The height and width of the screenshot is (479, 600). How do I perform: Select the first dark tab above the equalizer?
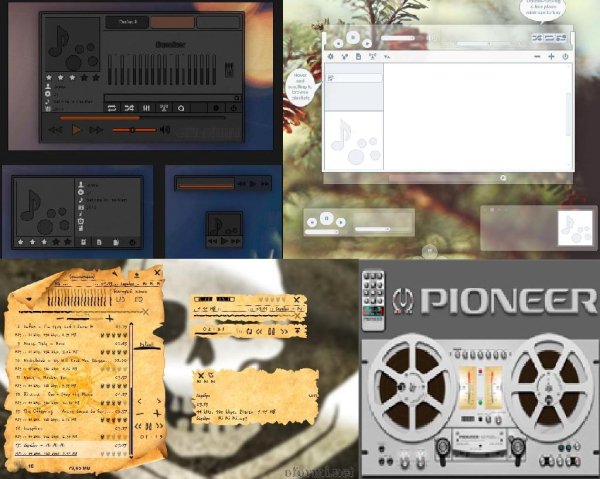127,22
